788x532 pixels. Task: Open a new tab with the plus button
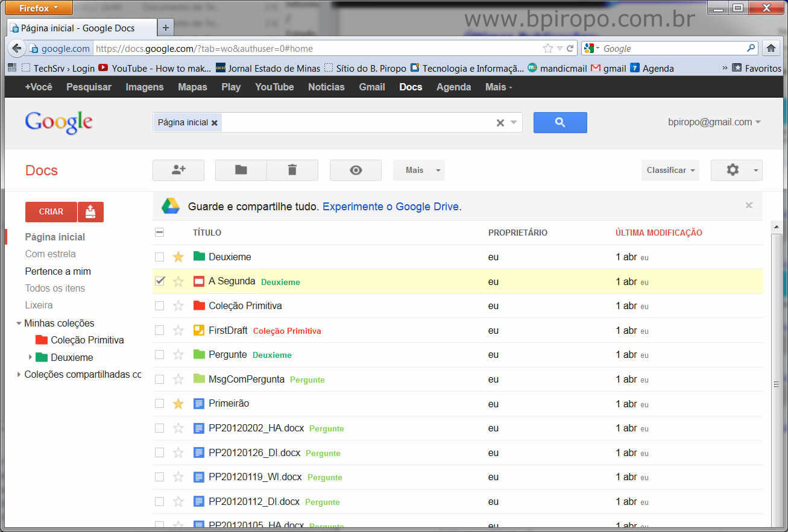pos(166,28)
